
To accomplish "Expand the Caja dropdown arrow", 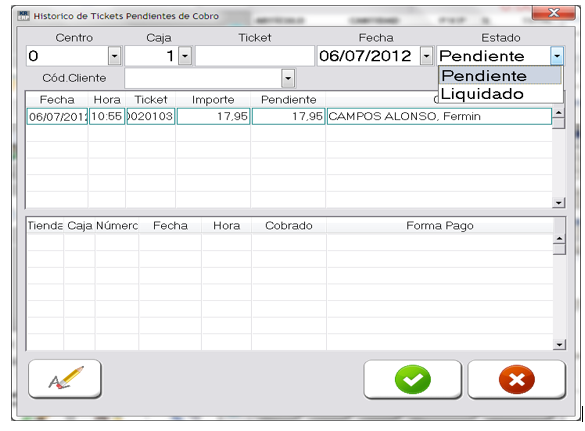I will pyautogui.click(x=185, y=56).
